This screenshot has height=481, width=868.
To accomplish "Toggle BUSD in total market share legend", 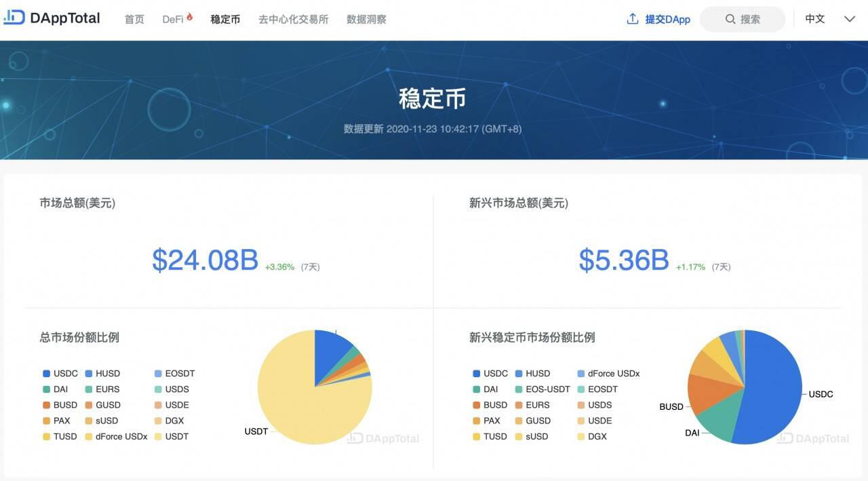I will click(60, 405).
